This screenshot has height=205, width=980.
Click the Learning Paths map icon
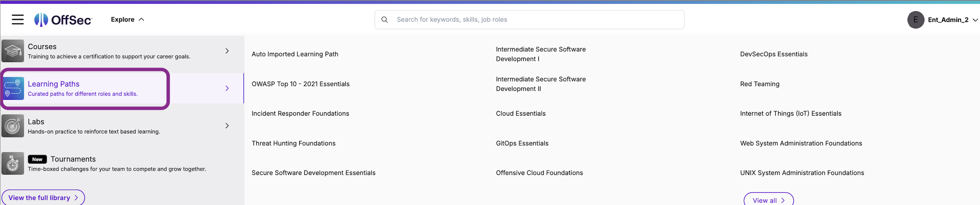(x=13, y=88)
